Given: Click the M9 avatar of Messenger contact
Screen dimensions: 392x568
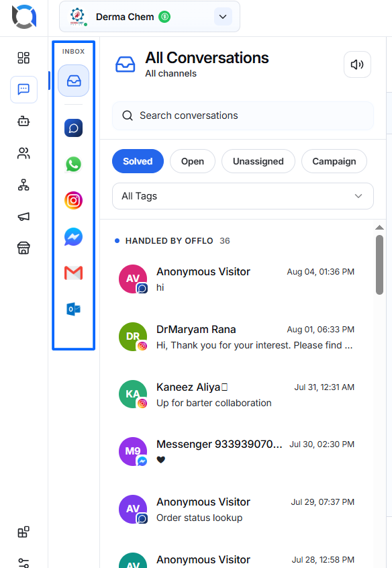Looking at the screenshot, I should pos(133,451).
